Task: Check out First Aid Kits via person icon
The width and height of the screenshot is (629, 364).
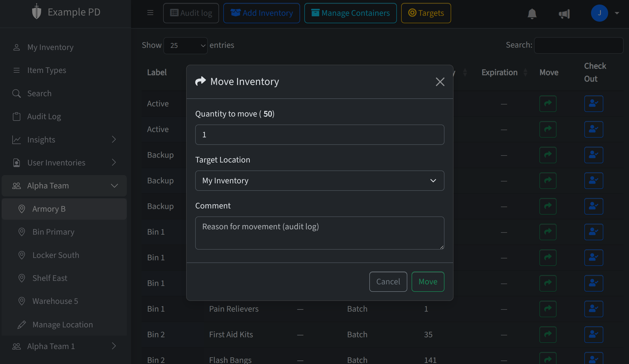Action: tap(594, 334)
